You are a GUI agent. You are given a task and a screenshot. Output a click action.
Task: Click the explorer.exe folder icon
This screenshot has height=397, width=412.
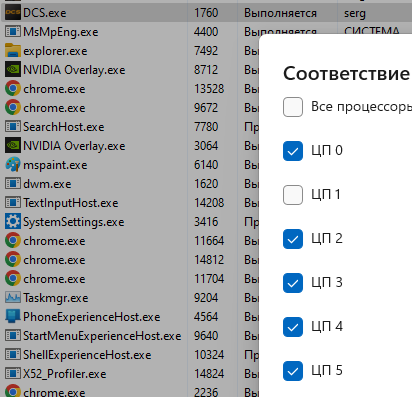click(x=13, y=51)
